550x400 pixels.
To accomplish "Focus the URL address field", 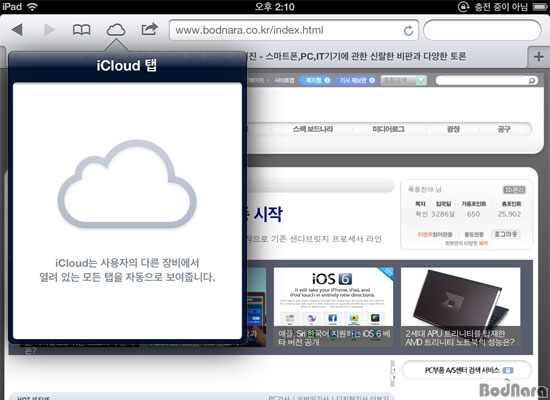I will pyautogui.click(x=294, y=30).
